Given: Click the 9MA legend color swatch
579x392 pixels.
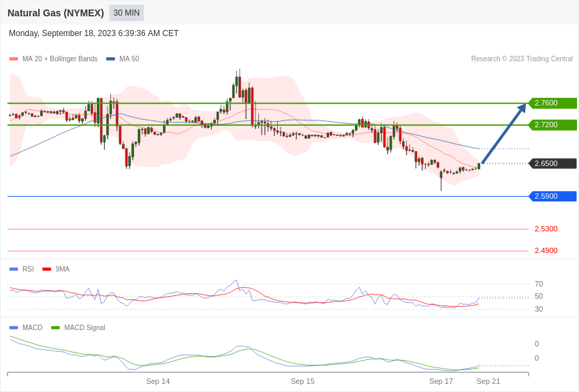Looking at the screenshot, I should point(46,269).
